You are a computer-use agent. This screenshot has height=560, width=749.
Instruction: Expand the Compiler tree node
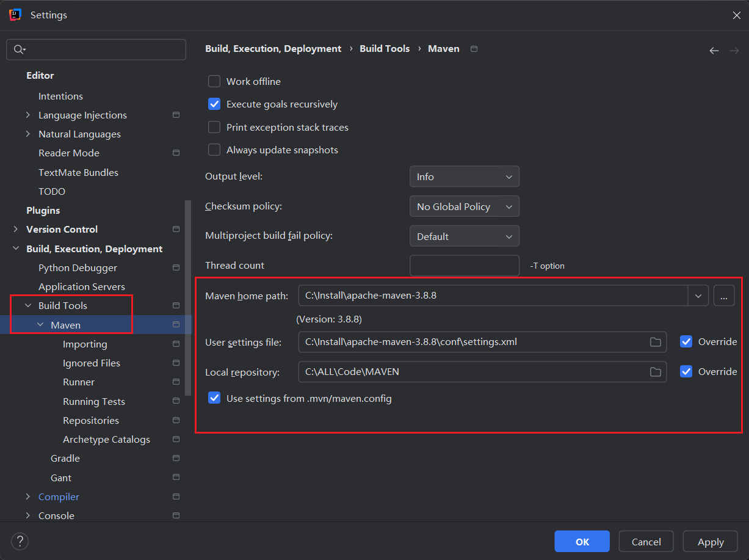[28, 496]
